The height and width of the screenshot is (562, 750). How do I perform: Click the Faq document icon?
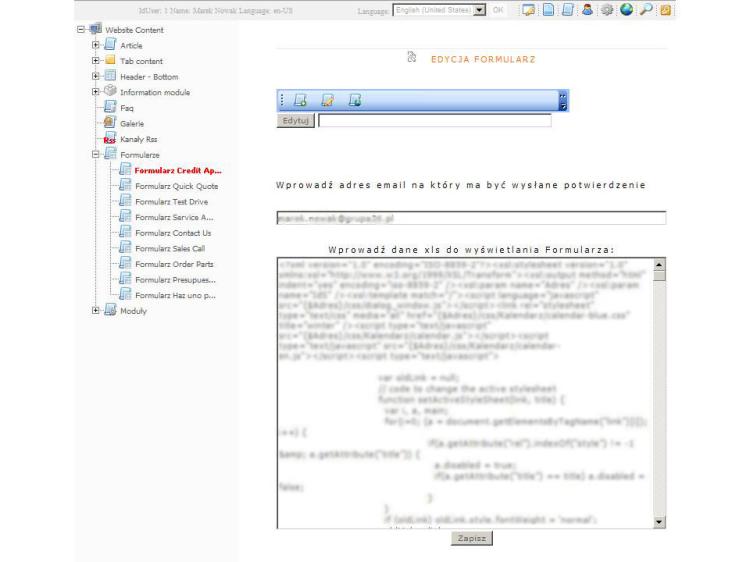[110, 107]
